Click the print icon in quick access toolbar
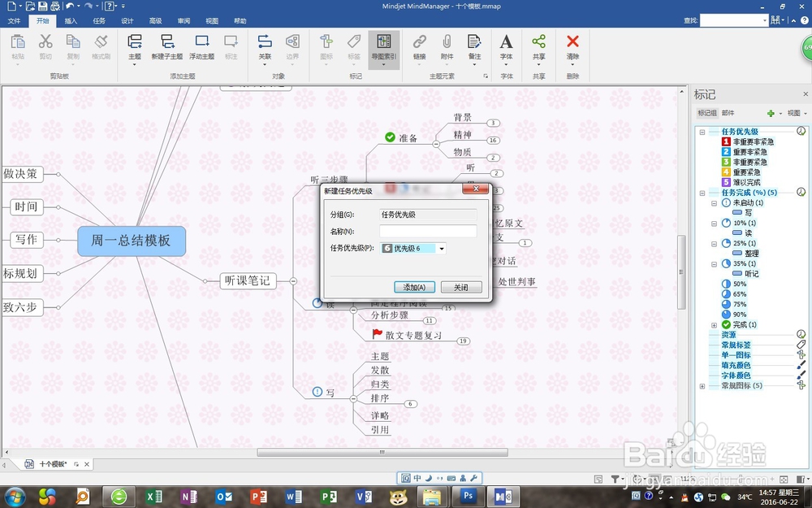Viewport: 812px width, 508px height. pyautogui.click(x=55, y=7)
